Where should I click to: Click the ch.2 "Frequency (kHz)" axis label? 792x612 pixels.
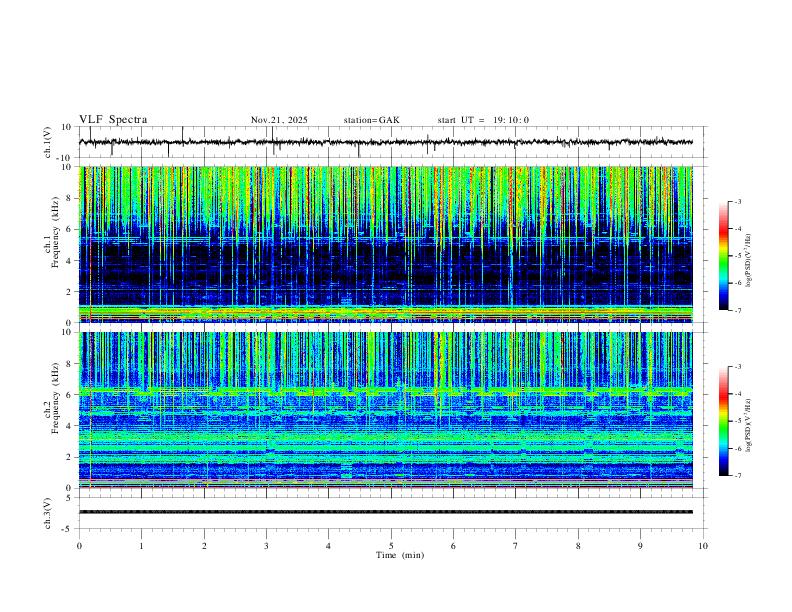(x=55, y=398)
